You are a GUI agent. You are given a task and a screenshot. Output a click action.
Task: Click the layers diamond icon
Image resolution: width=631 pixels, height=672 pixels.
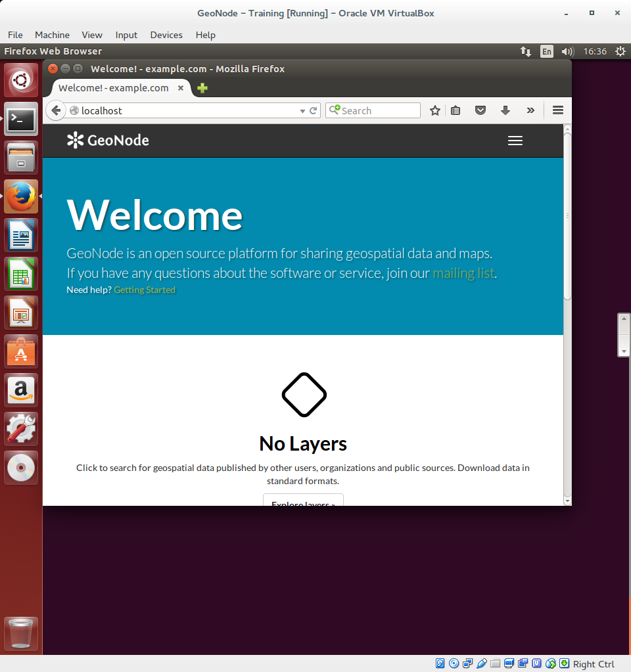(x=304, y=395)
